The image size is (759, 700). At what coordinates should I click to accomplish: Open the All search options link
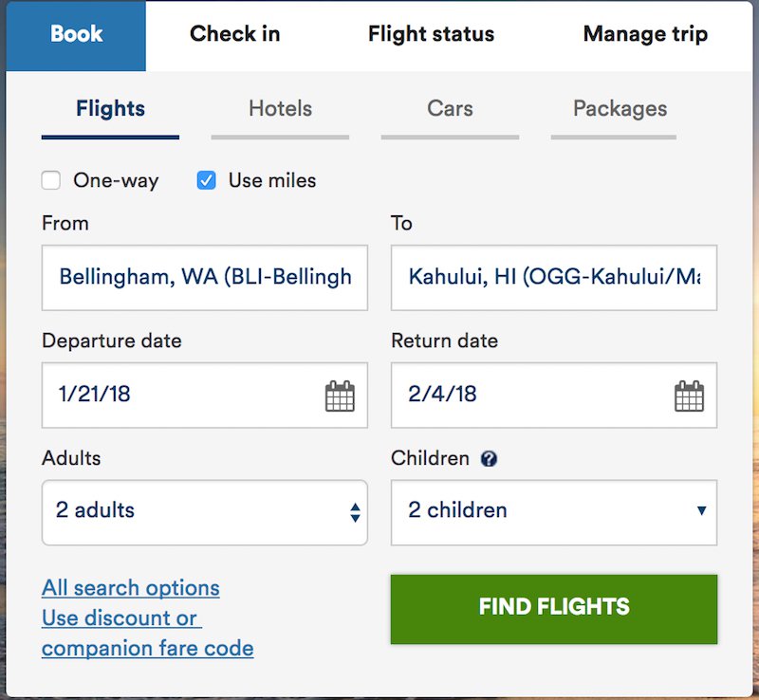click(x=131, y=588)
